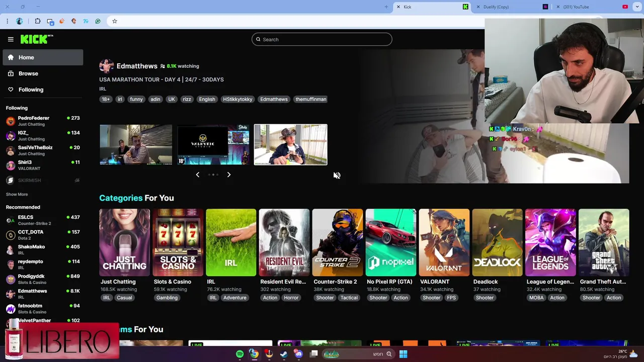Open No Pixel RP (GTA) category
Viewport: 644px width, 362px height.
point(391,242)
